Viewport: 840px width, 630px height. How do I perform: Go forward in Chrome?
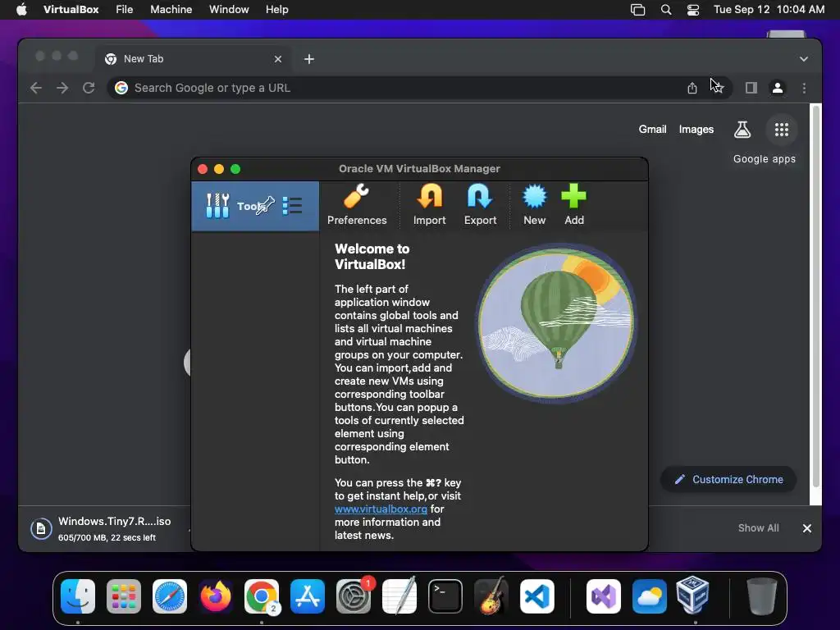(x=62, y=88)
